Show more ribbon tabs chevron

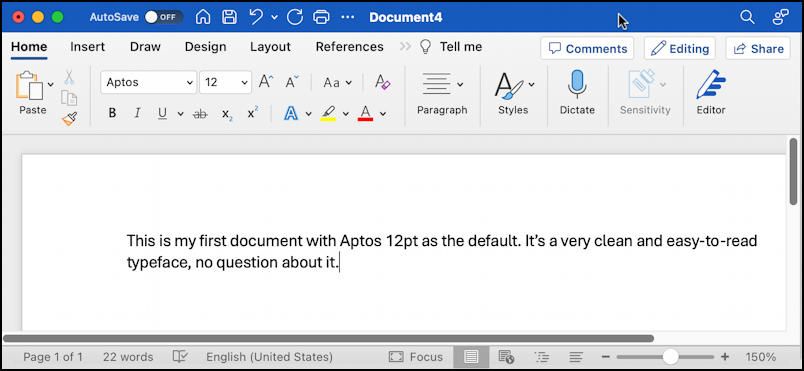405,47
